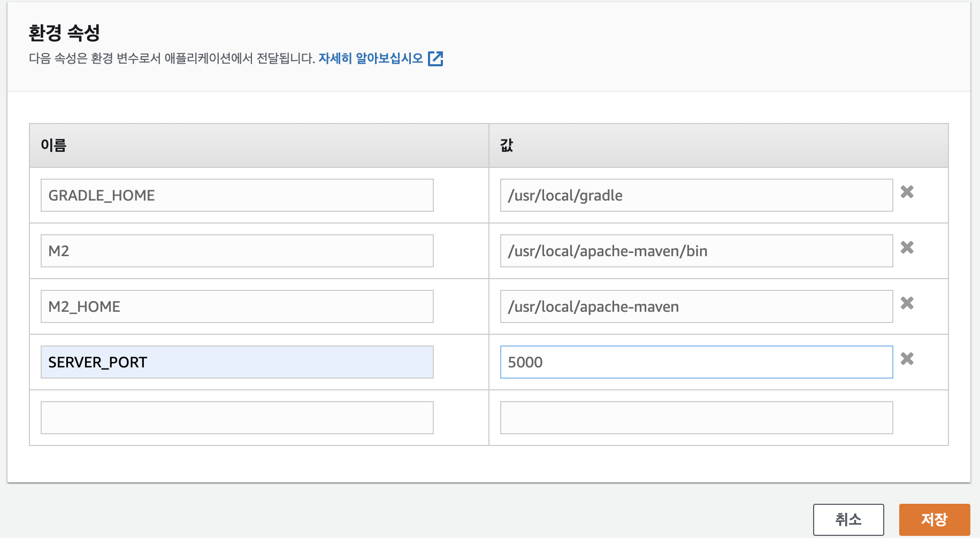
Task: Open the 자세히 알아보십시오 link
Action: 371,58
